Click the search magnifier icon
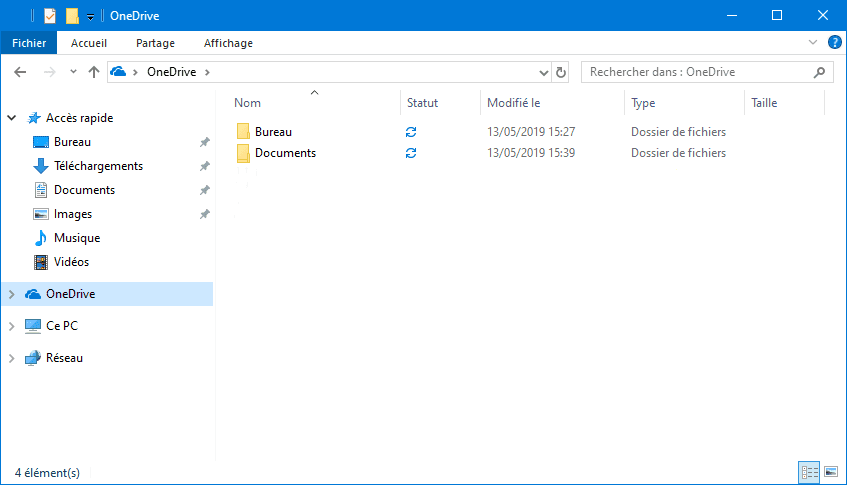847x485 pixels. click(820, 72)
